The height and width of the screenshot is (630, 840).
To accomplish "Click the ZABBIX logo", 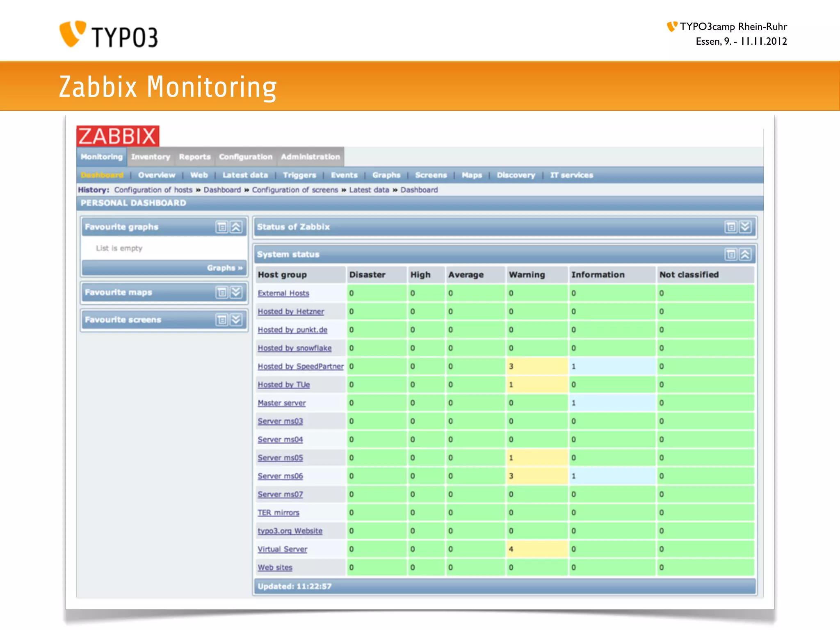I will [118, 136].
